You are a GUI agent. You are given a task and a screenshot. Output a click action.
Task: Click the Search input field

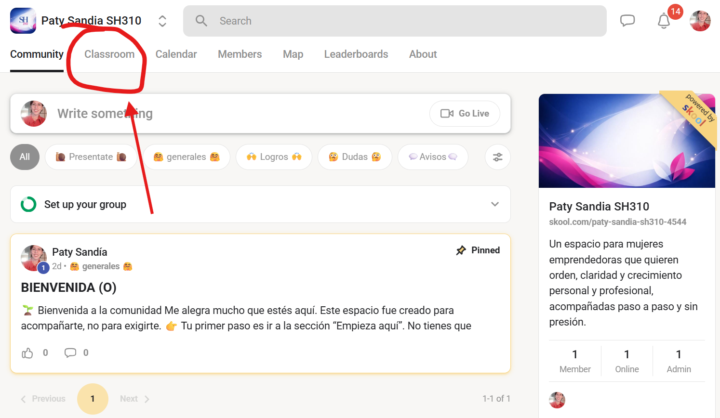(x=400, y=21)
